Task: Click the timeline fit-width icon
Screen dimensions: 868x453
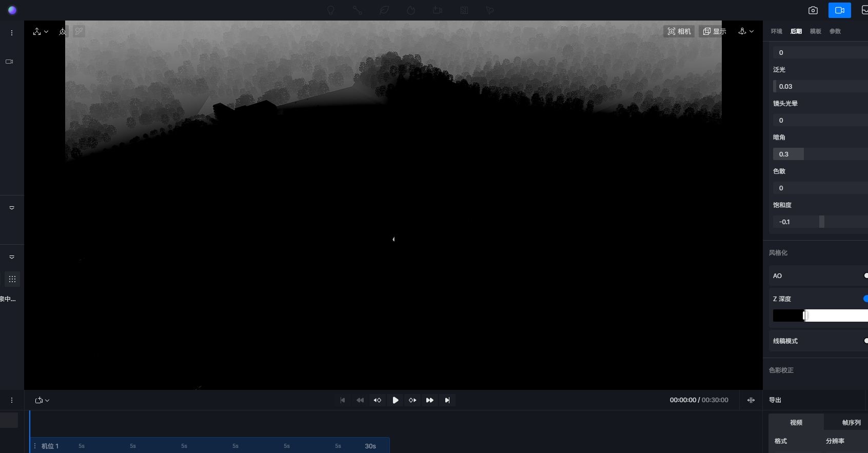Action: pyautogui.click(x=751, y=400)
